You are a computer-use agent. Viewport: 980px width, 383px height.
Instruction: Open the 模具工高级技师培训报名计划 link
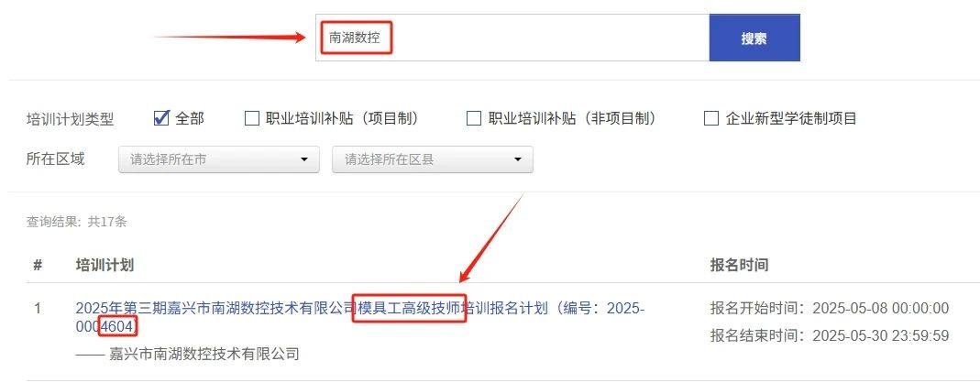coord(410,308)
